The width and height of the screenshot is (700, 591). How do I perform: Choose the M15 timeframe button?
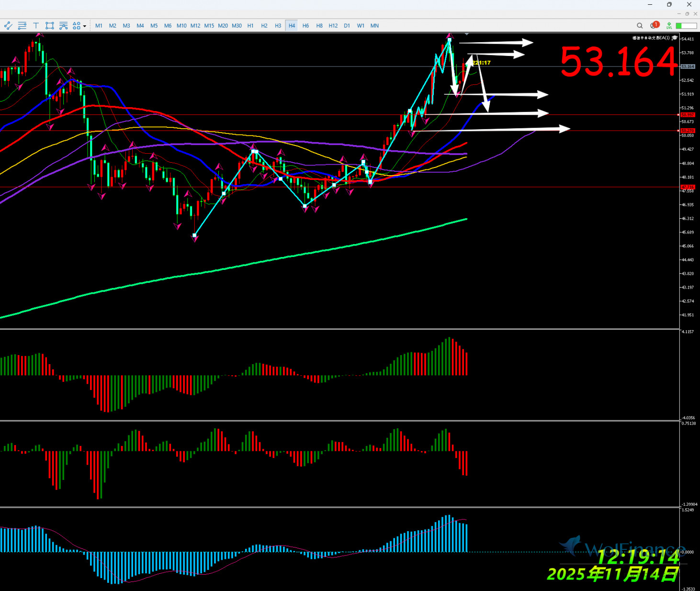pos(209,26)
